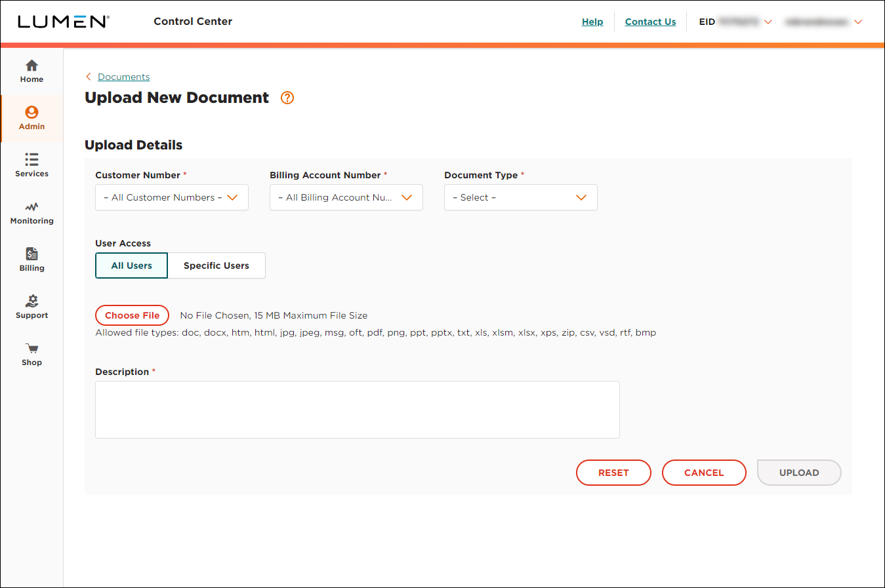The width and height of the screenshot is (885, 588).
Task: Open the Billing section
Action: point(31,260)
